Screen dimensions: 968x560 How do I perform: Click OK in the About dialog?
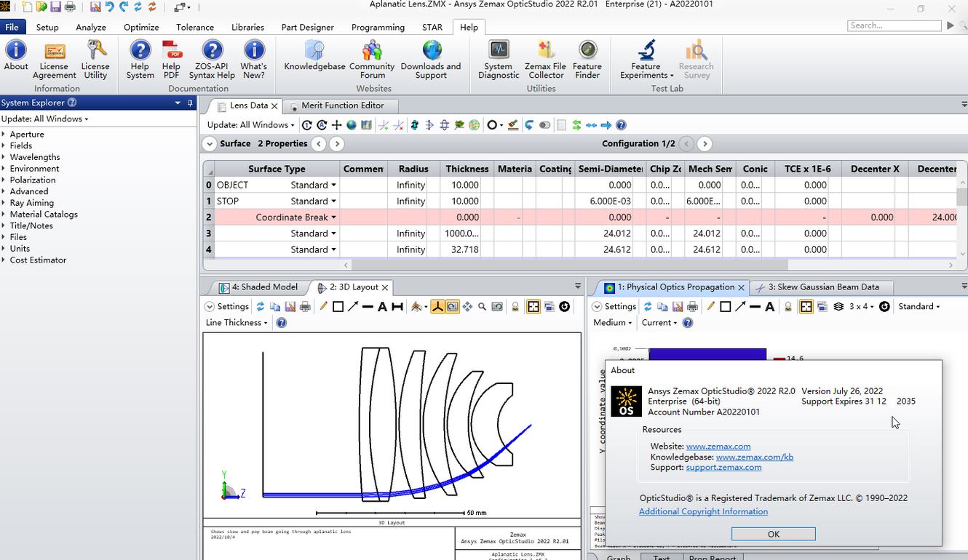click(773, 533)
